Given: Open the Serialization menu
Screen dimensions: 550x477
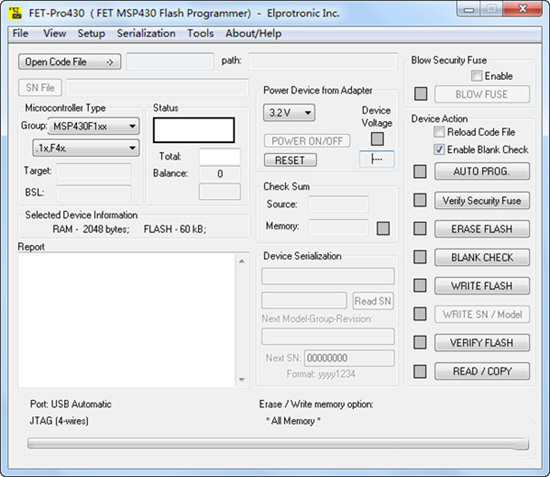Looking at the screenshot, I should tap(146, 33).
